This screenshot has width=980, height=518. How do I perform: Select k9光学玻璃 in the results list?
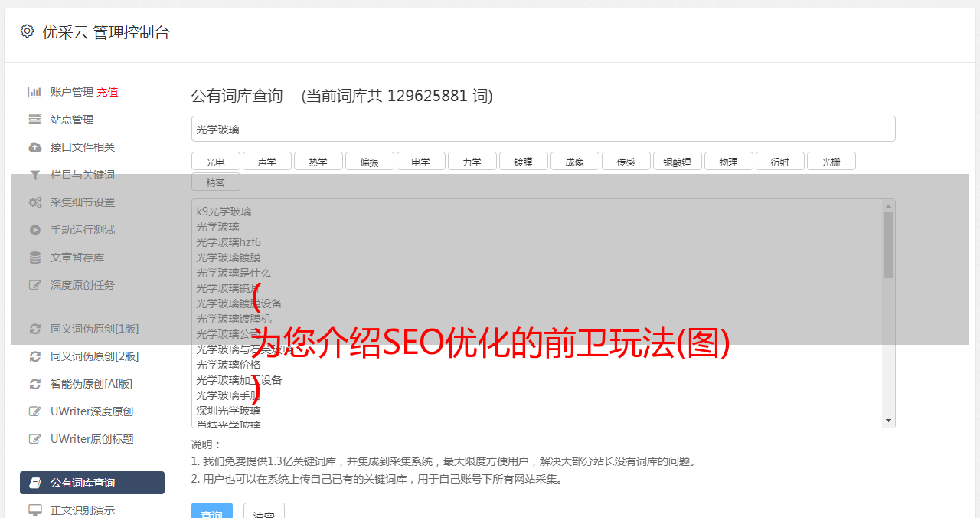[224, 211]
